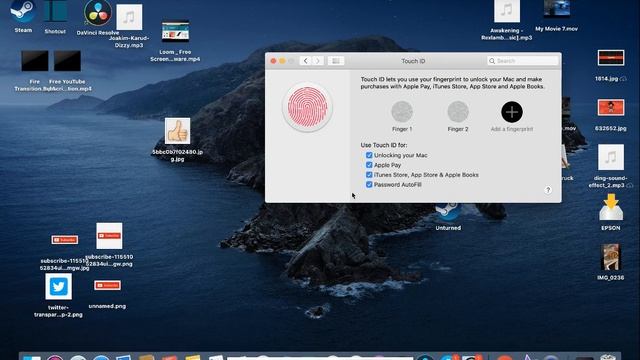Go back in System Preferences
Viewport: 640px width, 360px height.
pos(305,61)
